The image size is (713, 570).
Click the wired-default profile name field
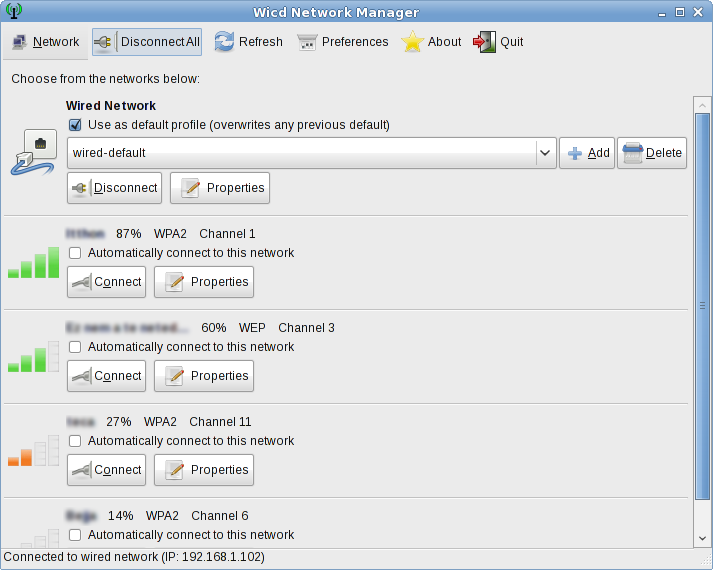coord(302,153)
